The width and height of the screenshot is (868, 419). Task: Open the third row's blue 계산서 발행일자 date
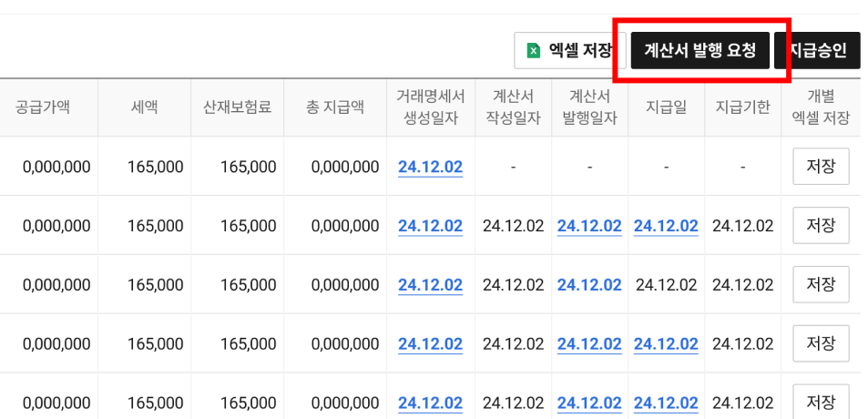point(589,285)
